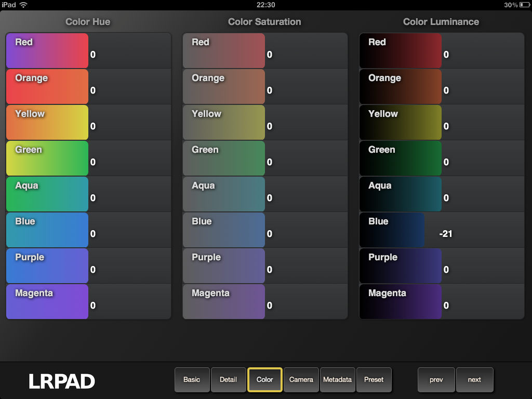Click the Color Hue heading

tap(88, 22)
